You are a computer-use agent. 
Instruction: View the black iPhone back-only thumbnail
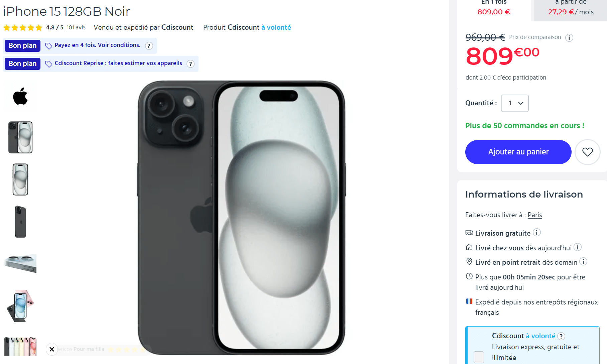point(20,222)
